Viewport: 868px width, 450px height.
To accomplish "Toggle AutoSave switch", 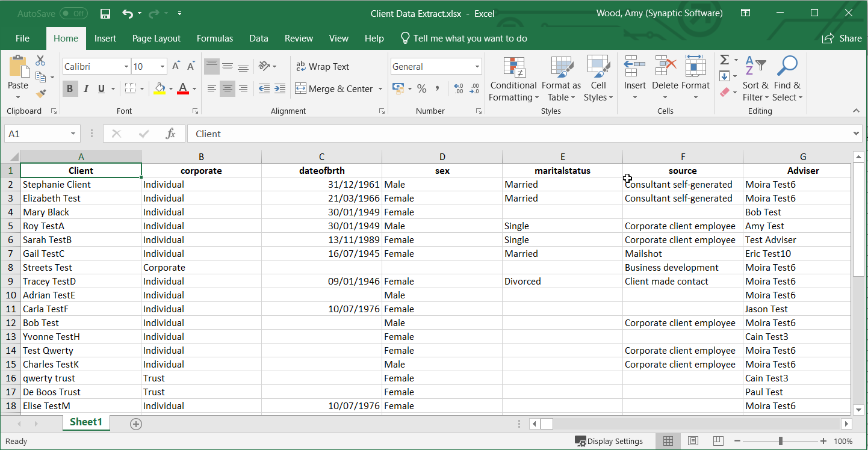I will 73,13.
